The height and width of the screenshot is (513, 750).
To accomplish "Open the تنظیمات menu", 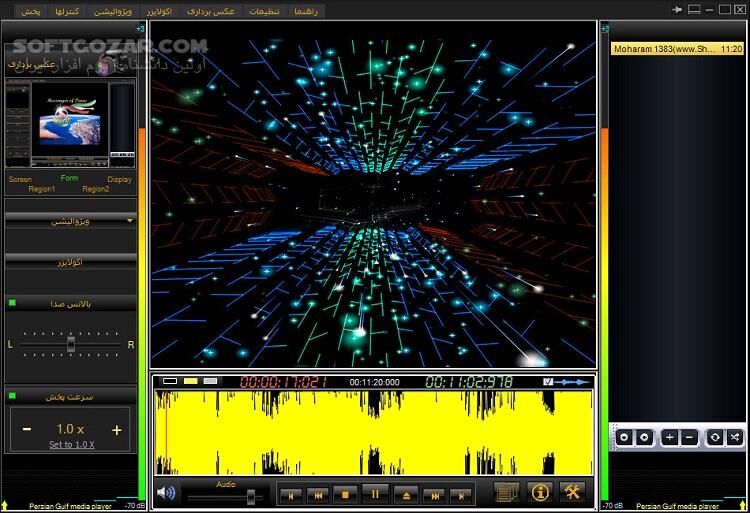I will coord(264,10).
